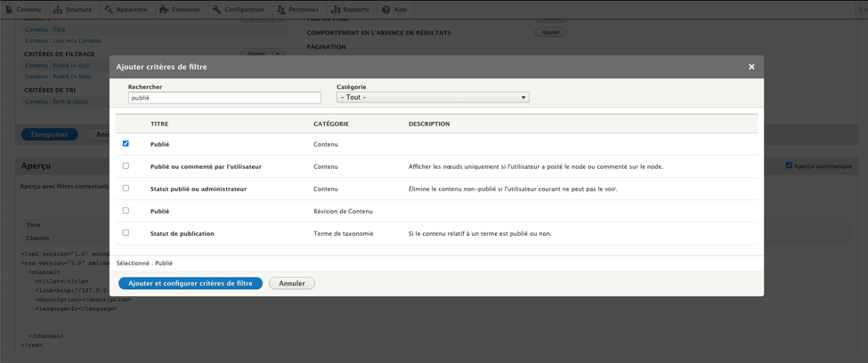The image size is (868, 363).
Task: Tick the Statut de publication checkbox
Action: pyautogui.click(x=126, y=233)
